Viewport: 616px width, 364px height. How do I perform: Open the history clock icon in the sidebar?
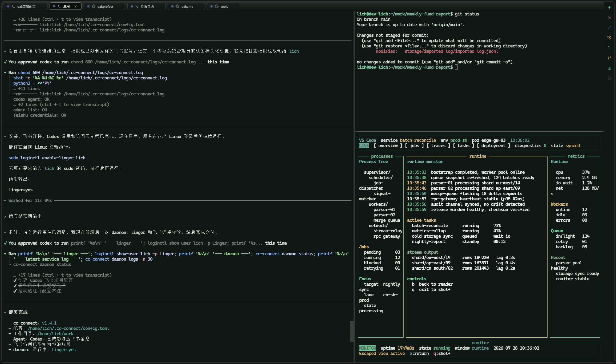[x=609, y=38]
